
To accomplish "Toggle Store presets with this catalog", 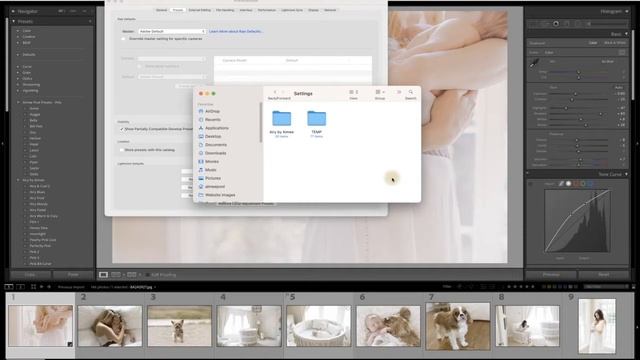I will 122,150.
